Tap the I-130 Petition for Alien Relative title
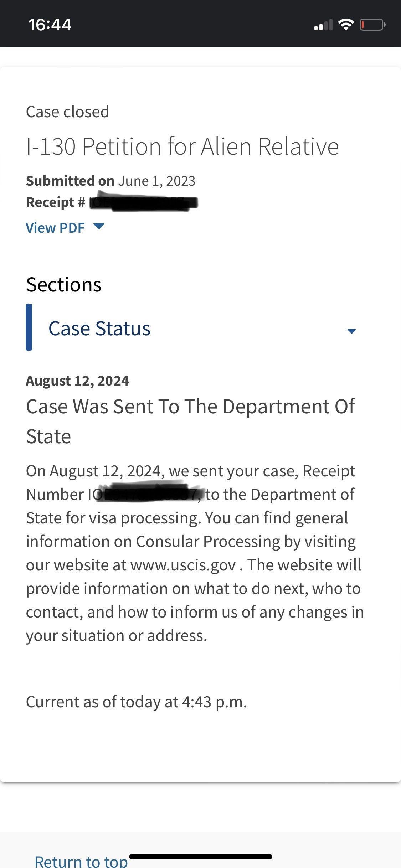The width and height of the screenshot is (401, 868). click(182, 146)
